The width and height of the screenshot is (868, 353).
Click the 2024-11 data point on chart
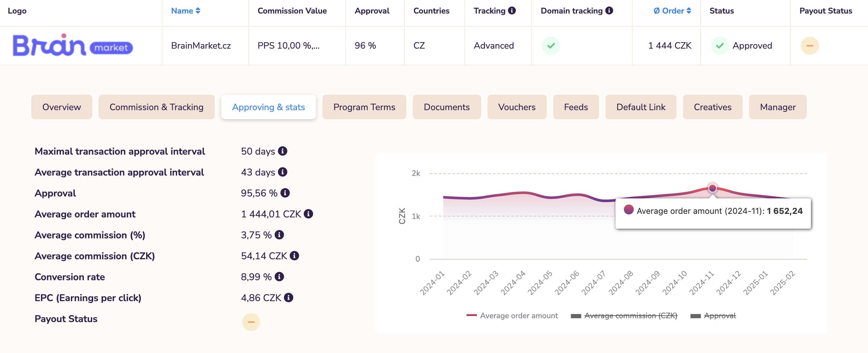(x=712, y=188)
